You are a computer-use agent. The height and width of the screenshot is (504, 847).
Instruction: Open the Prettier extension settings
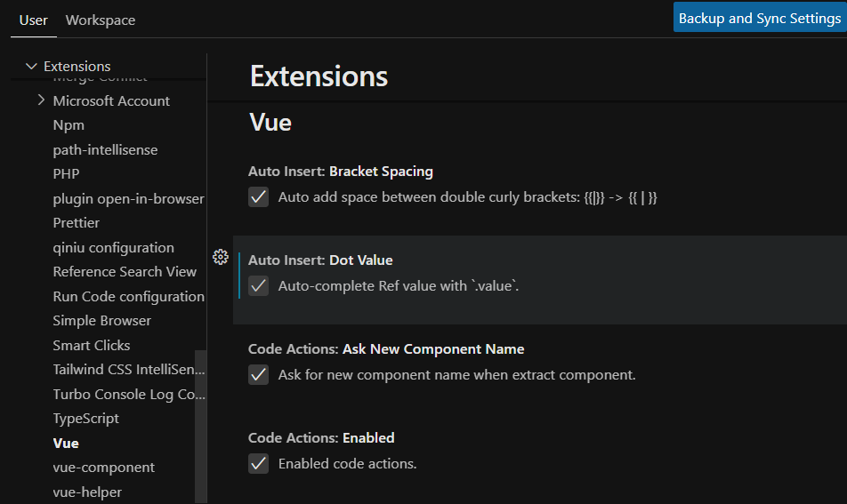coord(77,223)
